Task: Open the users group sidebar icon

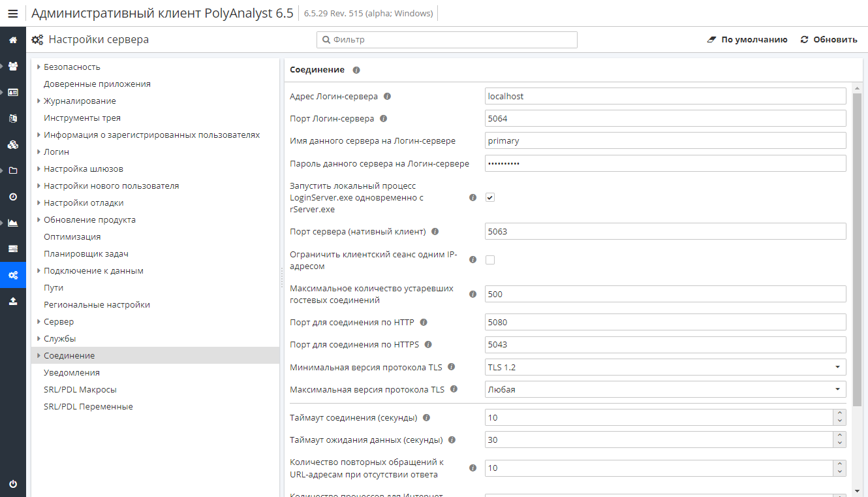Action: [13, 66]
